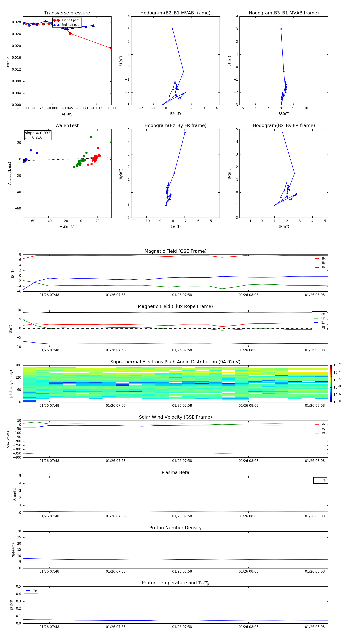Click the "Magnetic Field (Flux Rope Frame)" title
This screenshot has width=351, height=644.
tap(175, 307)
